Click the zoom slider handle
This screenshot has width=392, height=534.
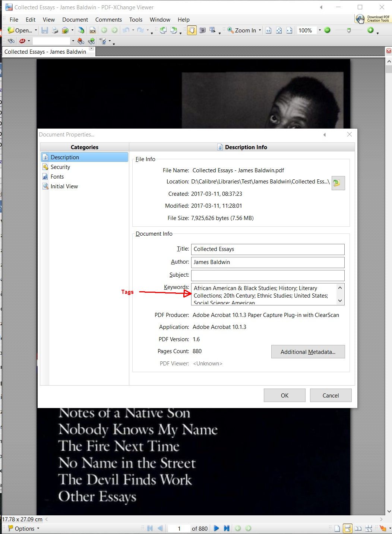(x=349, y=30)
